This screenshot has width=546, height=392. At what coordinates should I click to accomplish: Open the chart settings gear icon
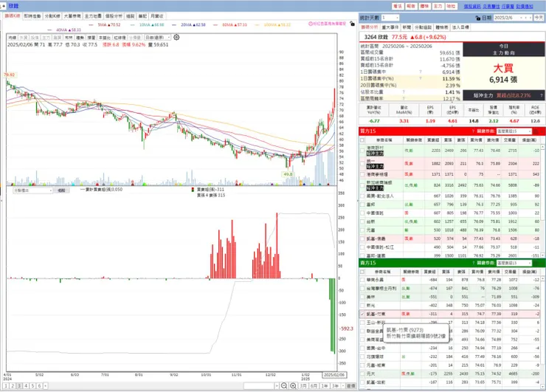[x=176, y=37]
